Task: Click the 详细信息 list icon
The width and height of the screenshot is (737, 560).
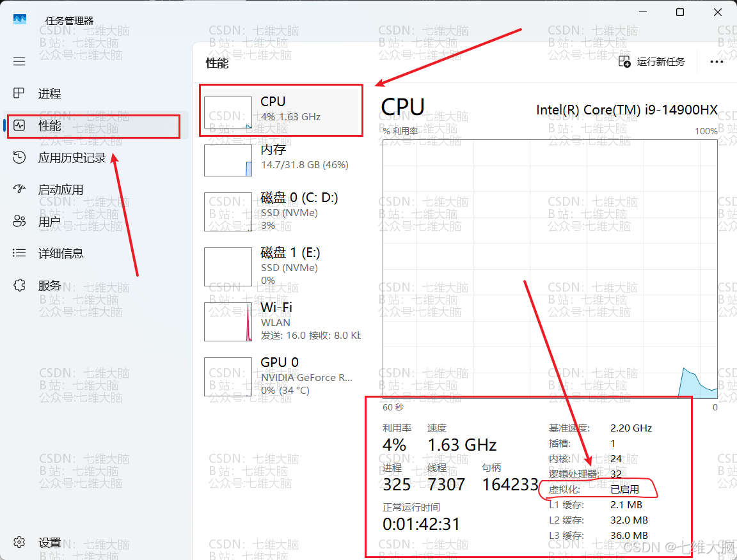Action: click(19, 253)
